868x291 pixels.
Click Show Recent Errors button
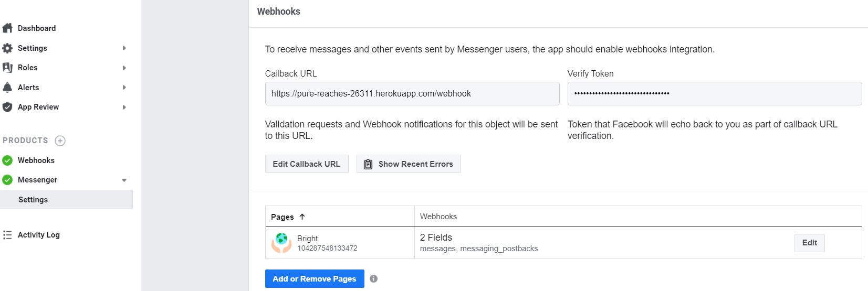pos(409,164)
